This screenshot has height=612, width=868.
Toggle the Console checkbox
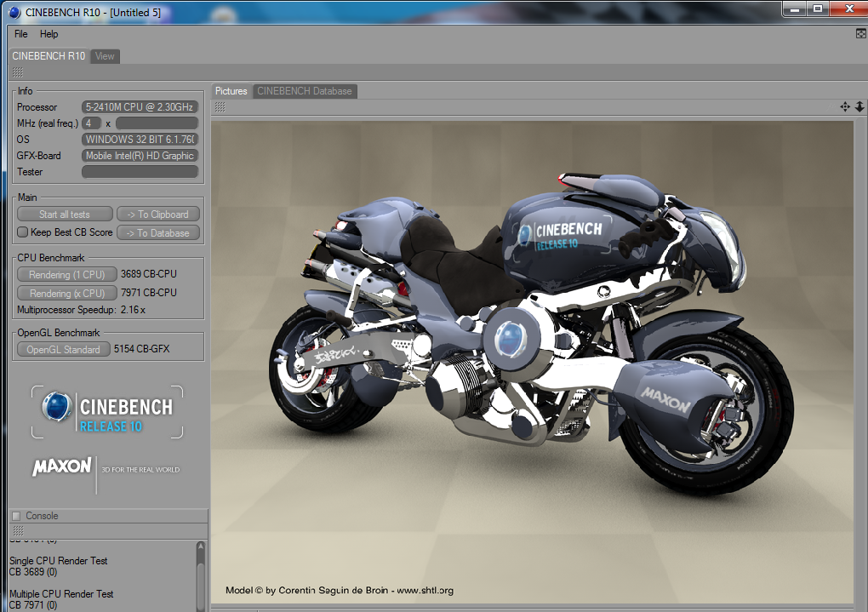[17, 516]
